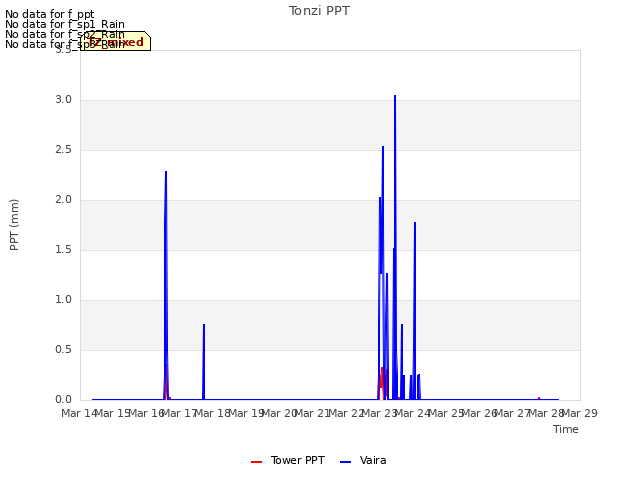
Task: Click the Tonzi PPT chart title
Action: pyautogui.click(x=319, y=11)
